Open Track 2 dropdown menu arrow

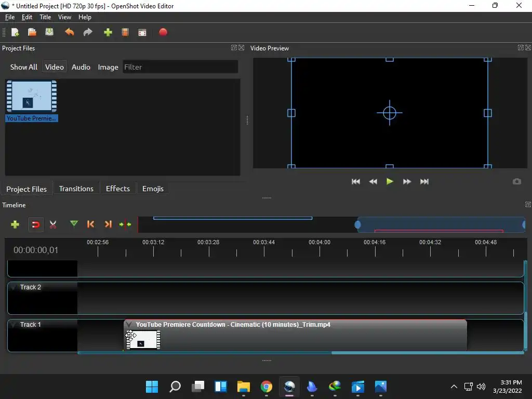14,287
